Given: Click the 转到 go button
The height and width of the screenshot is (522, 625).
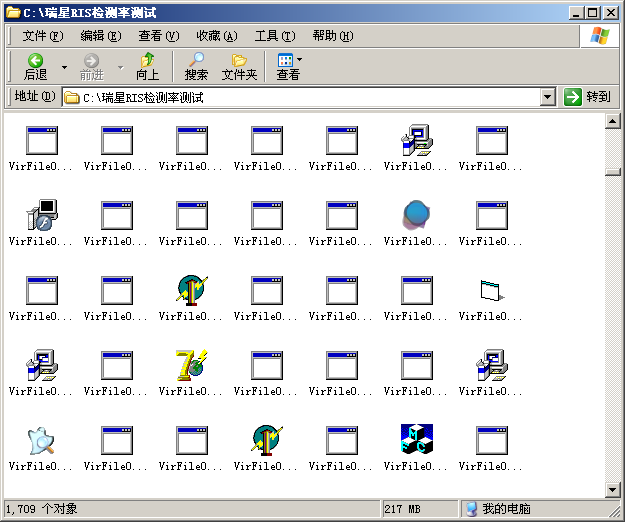Looking at the screenshot, I should (588, 97).
